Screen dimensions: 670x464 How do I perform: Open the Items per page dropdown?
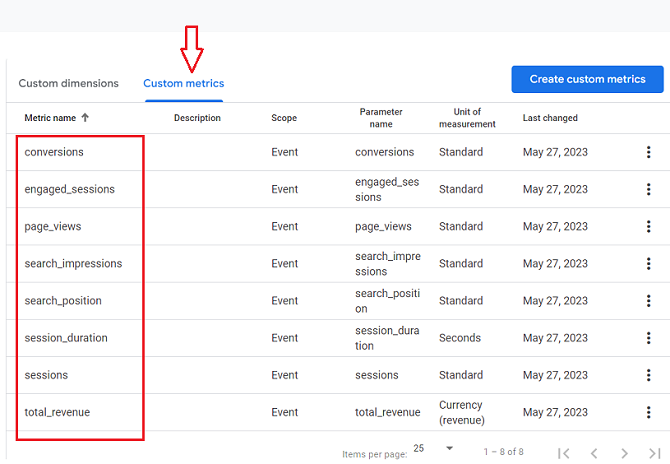point(432,448)
